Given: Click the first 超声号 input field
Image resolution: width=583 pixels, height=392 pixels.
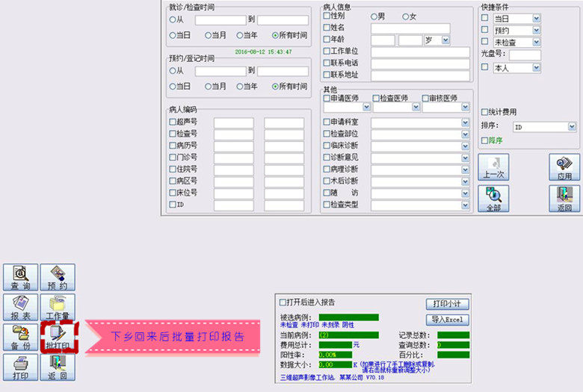Looking at the screenshot, I should point(233,123).
